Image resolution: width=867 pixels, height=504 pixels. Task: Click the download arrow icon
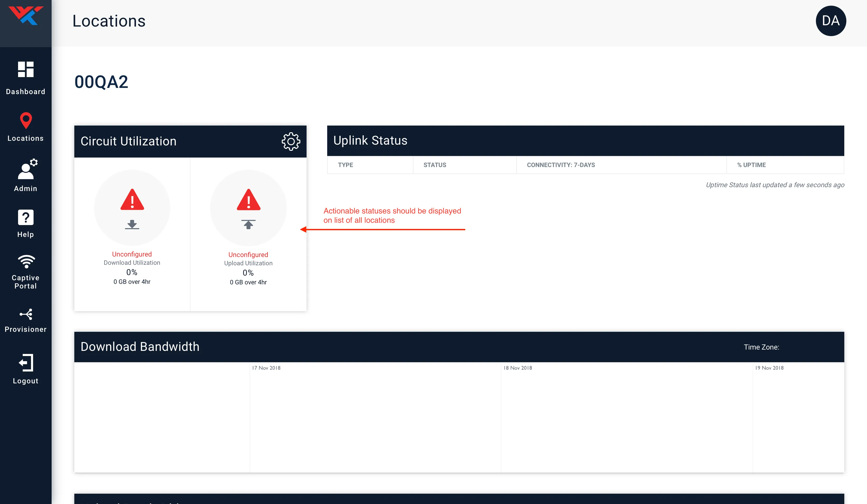tap(132, 225)
